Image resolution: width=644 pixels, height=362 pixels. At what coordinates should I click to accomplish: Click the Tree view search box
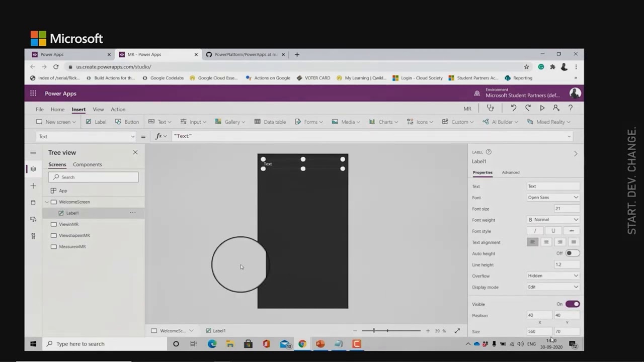coord(93,177)
